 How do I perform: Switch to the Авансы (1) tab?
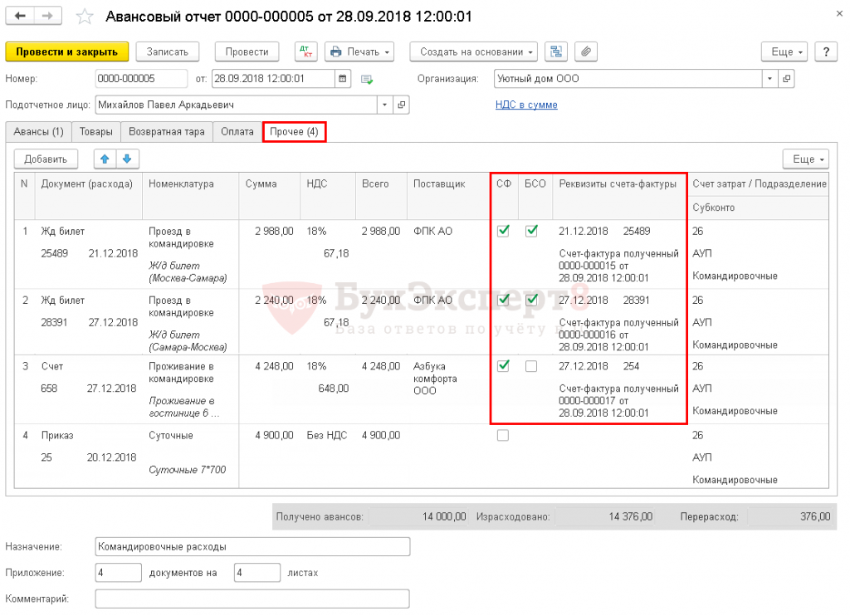point(38,132)
